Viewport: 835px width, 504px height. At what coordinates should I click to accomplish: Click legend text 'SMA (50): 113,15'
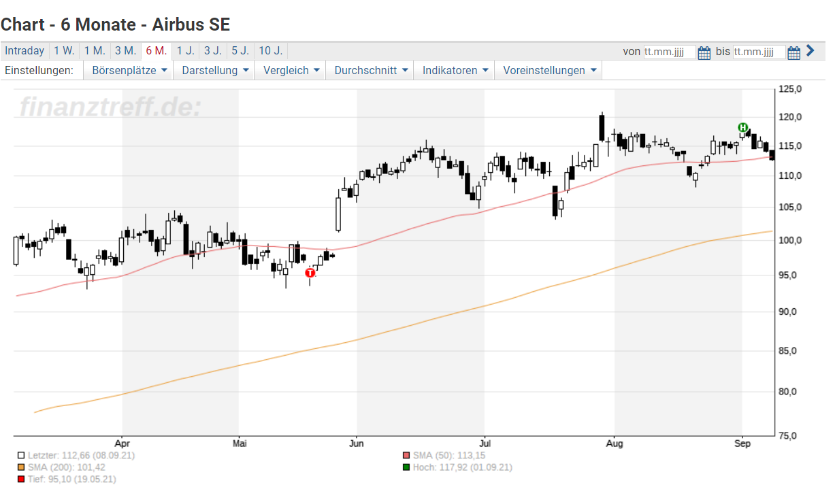coord(448,456)
